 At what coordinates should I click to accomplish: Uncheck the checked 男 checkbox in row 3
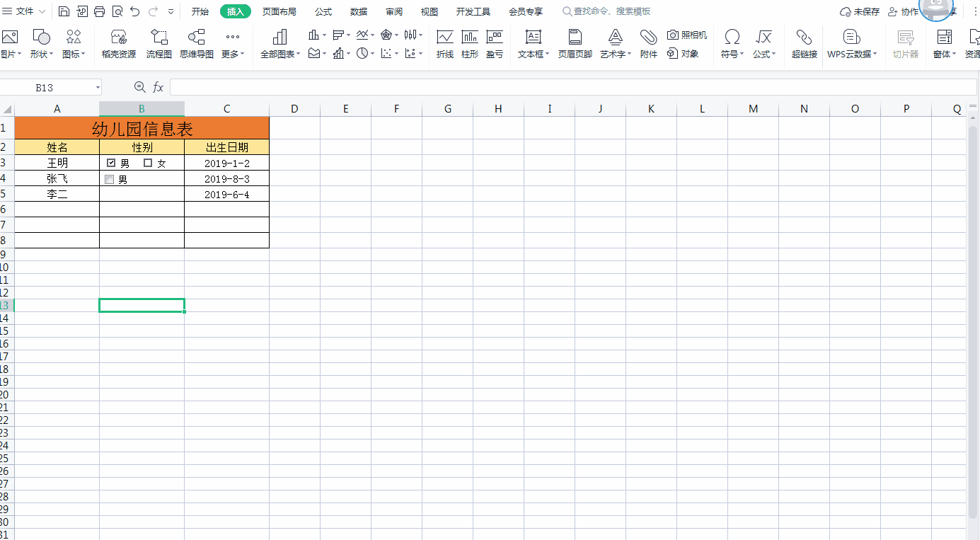[111, 163]
